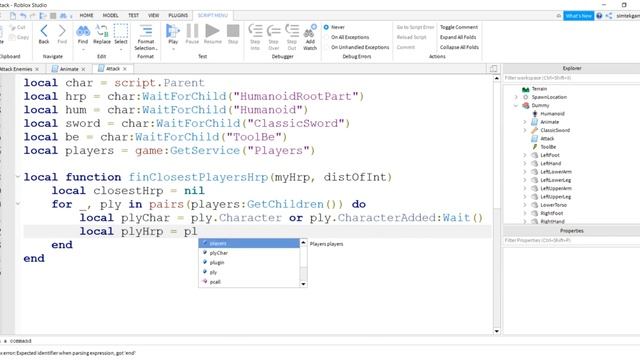Click the code editor scroll up arrow
The width and height of the screenshot is (640, 360).
(496, 78)
